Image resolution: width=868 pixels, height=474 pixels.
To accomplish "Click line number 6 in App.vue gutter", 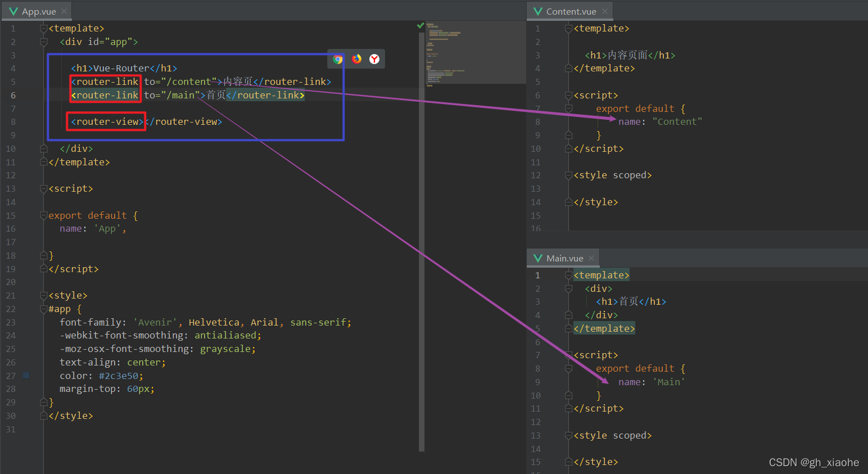I will 12,95.
